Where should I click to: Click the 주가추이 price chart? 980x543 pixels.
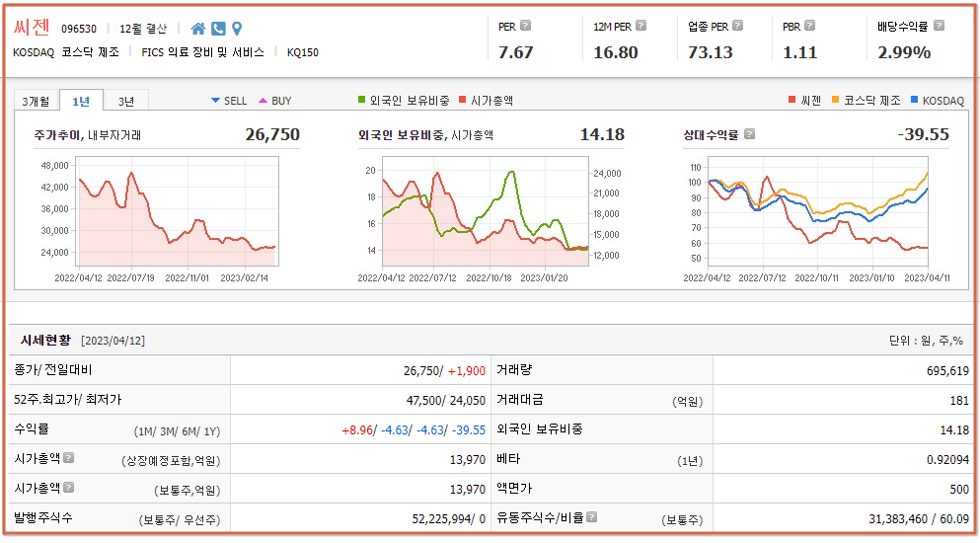point(177,211)
